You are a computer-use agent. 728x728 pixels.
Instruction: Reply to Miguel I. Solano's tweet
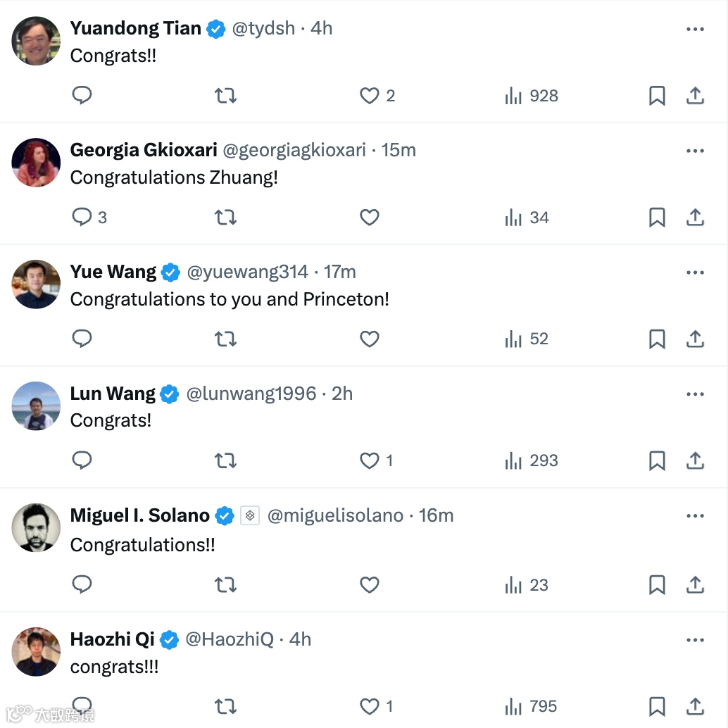(x=82, y=585)
